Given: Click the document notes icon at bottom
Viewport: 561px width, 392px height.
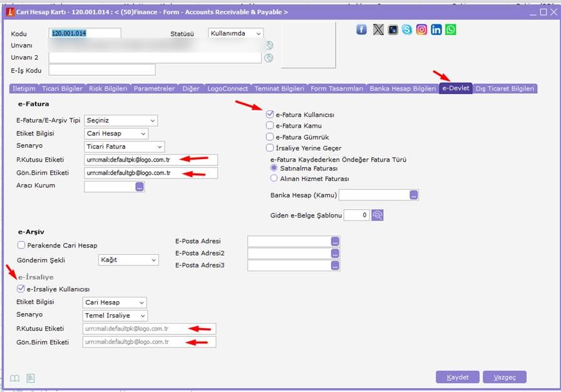Looking at the screenshot, I should [x=31, y=378].
